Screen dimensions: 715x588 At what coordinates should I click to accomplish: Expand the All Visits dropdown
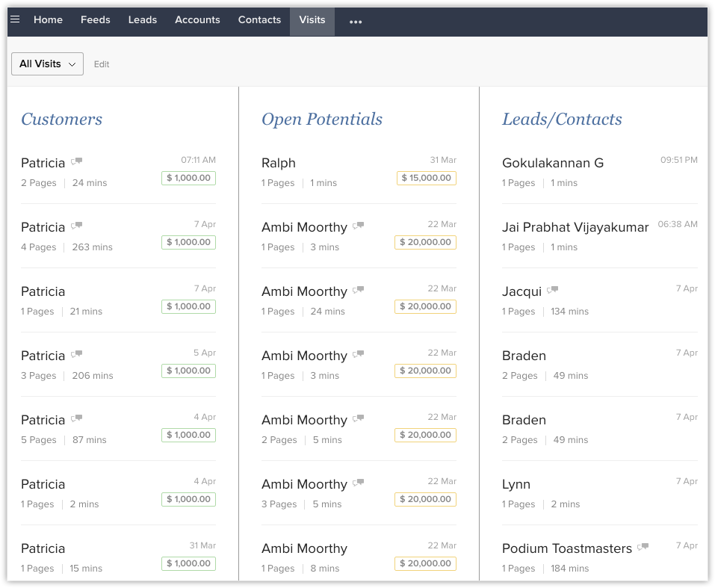tap(47, 64)
